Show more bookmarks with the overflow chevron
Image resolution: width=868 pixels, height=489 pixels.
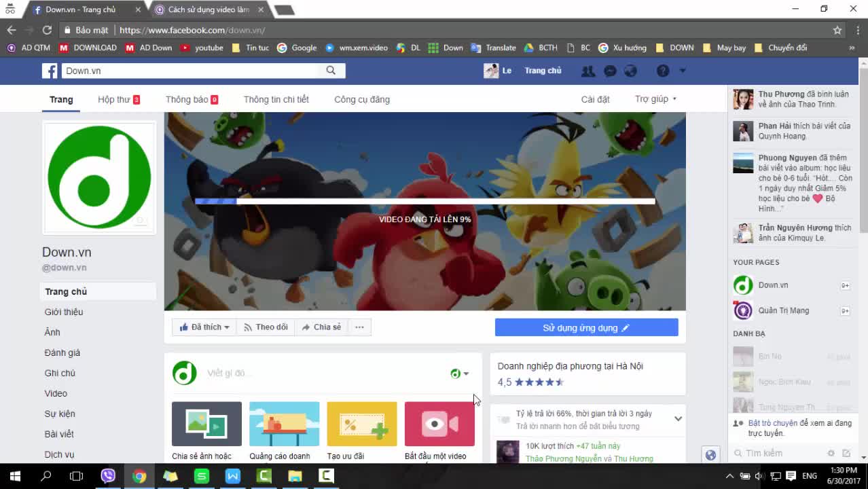tap(852, 48)
